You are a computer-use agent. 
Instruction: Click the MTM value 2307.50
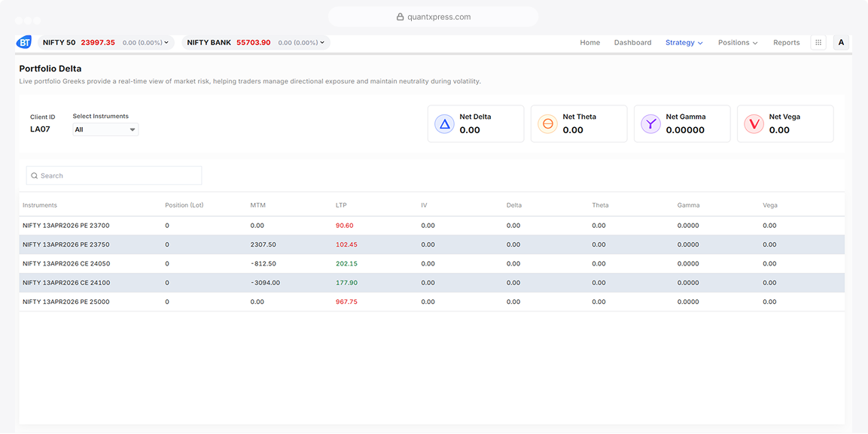(x=263, y=244)
